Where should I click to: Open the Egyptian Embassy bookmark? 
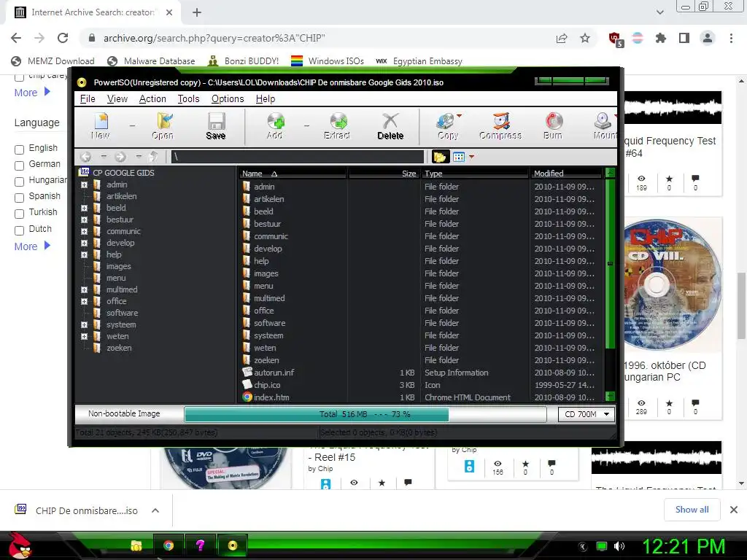click(419, 61)
